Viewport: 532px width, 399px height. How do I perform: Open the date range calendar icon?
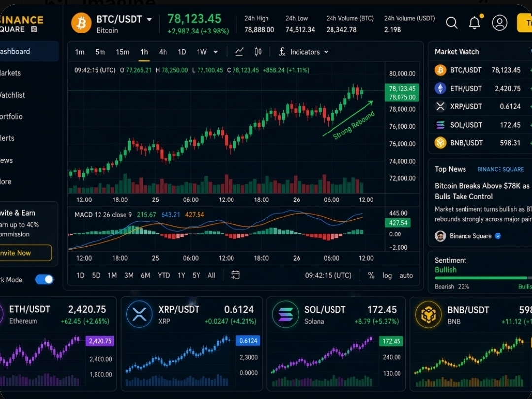[235, 275]
